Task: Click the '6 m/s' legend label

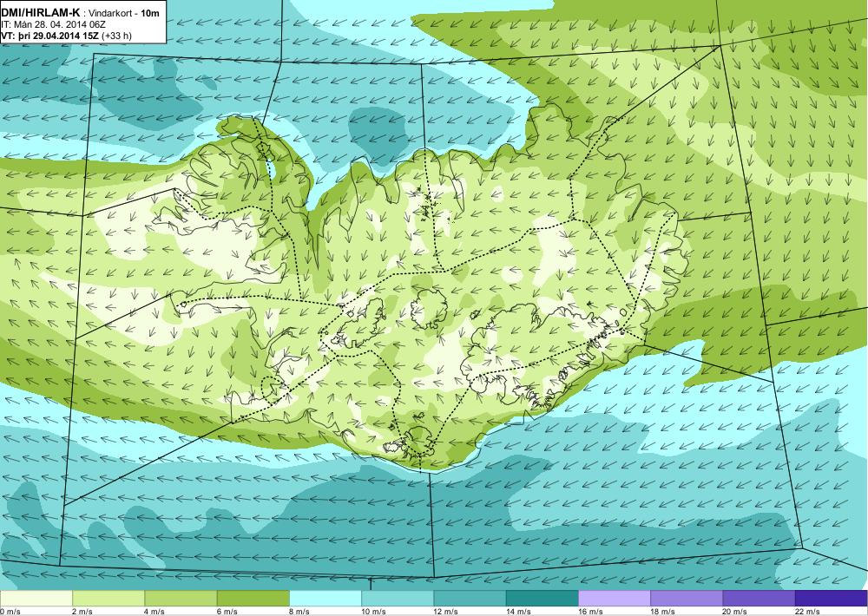Action: [x=227, y=611]
